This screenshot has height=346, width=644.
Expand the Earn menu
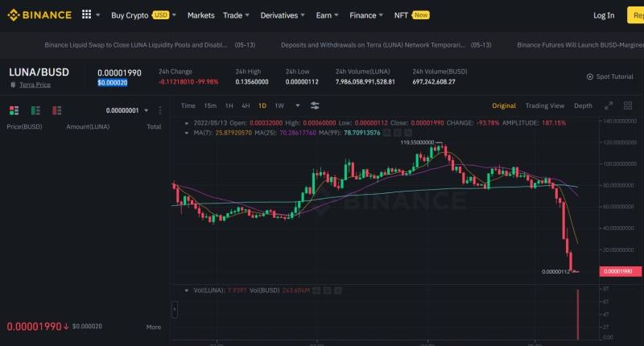327,15
